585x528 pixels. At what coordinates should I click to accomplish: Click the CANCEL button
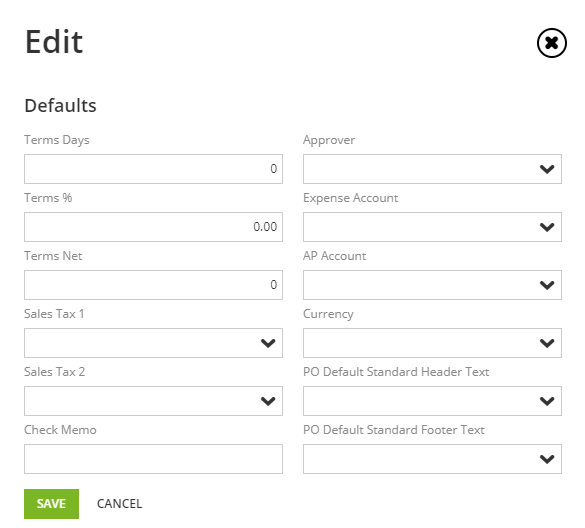click(x=119, y=504)
